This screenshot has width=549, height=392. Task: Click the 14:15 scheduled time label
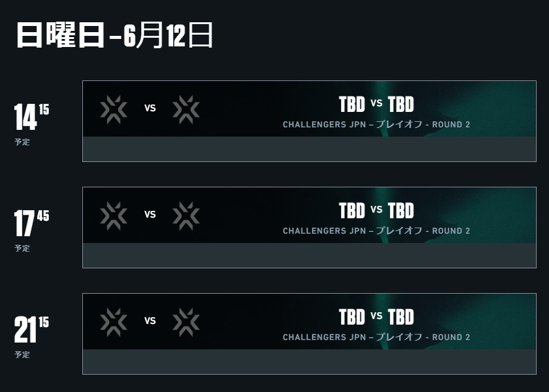(32, 117)
